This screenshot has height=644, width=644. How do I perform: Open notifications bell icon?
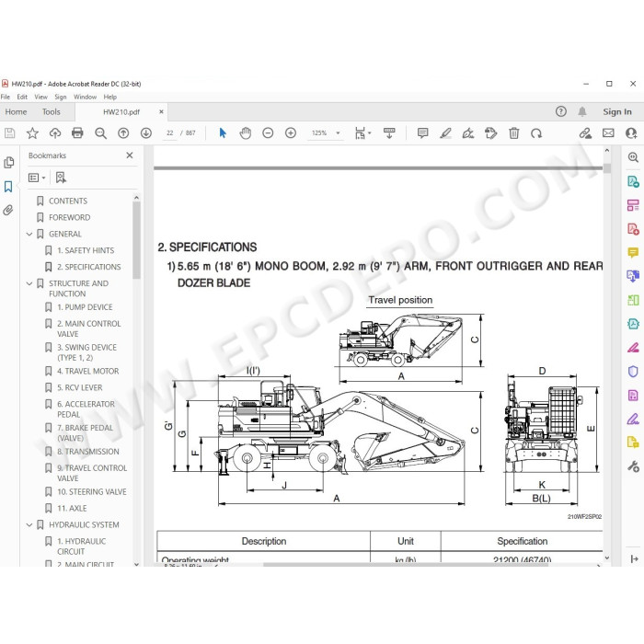582,111
